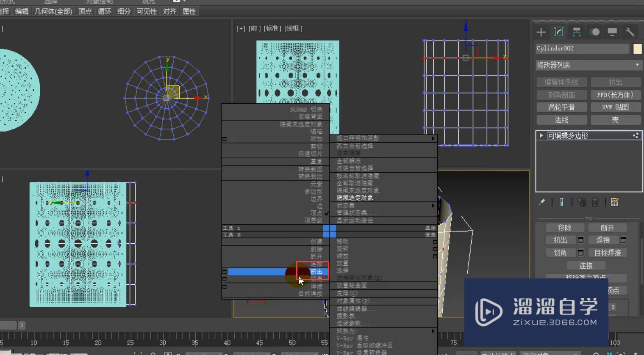
Task: Click frame 30 on the time ruler
Action: 163,342
